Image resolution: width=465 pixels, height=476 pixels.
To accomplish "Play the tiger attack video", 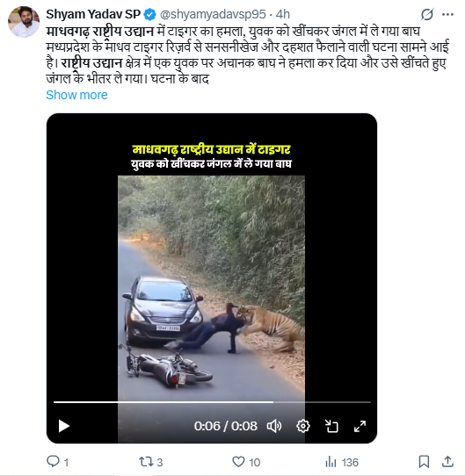I will (x=64, y=426).
